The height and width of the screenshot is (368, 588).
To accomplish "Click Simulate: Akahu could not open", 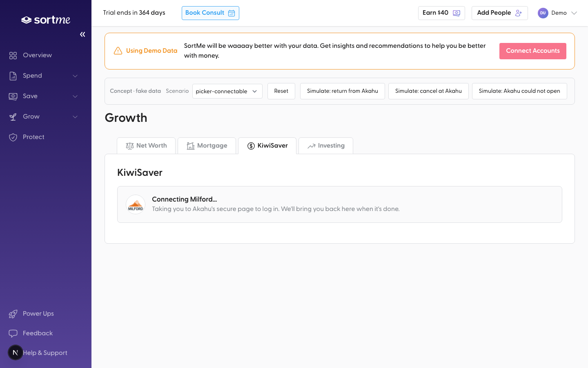I will point(519,91).
